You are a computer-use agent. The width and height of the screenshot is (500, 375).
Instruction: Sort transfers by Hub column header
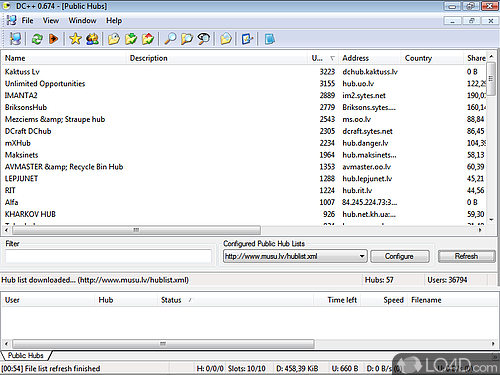click(x=126, y=300)
